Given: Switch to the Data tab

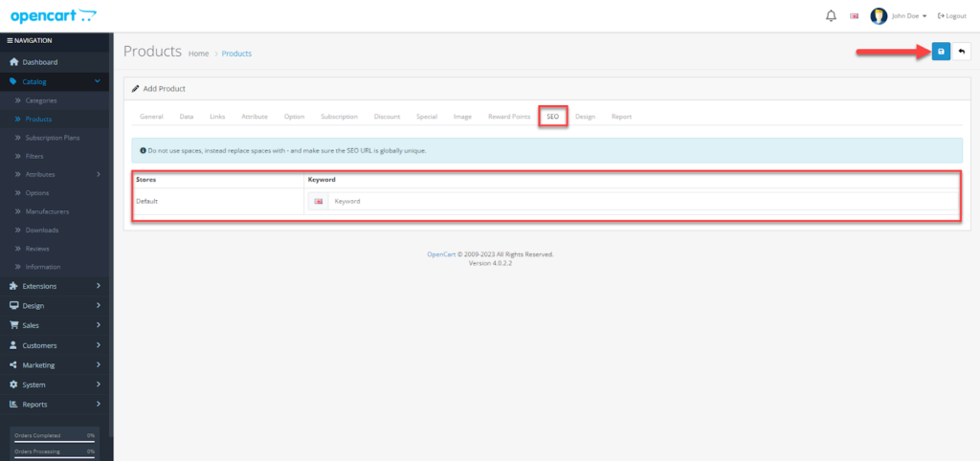Looking at the screenshot, I should click(x=187, y=117).
